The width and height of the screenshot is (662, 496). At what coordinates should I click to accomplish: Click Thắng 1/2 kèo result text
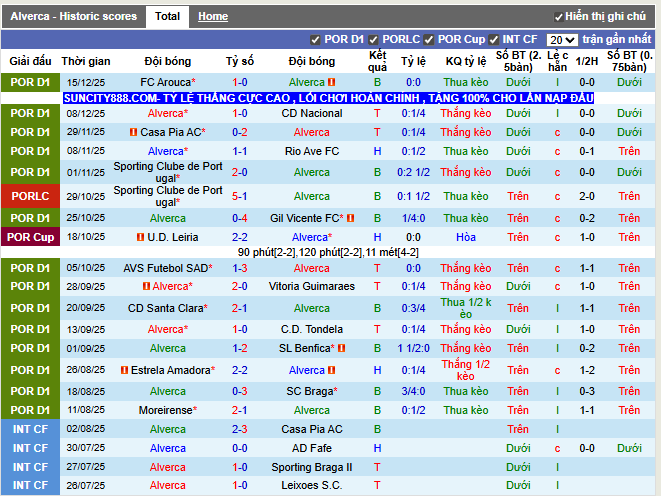coord(466,370)
